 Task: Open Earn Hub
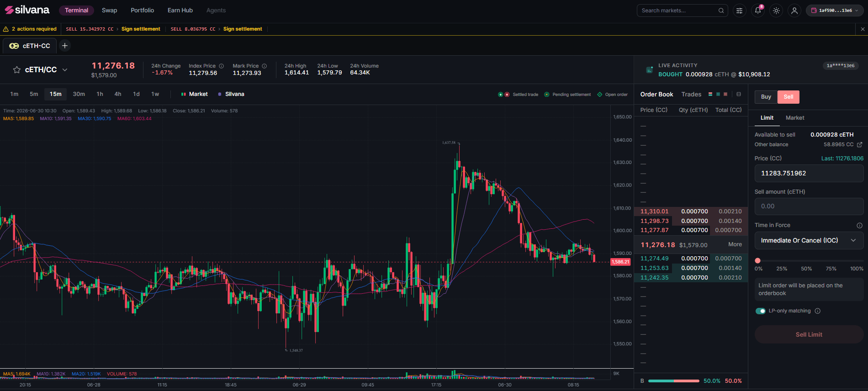tap(180, 11)
